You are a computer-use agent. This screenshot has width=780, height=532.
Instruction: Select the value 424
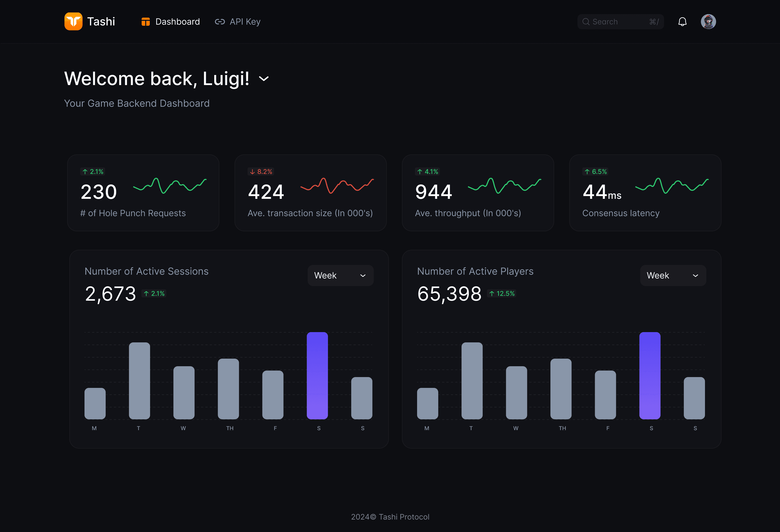(266, 192)
